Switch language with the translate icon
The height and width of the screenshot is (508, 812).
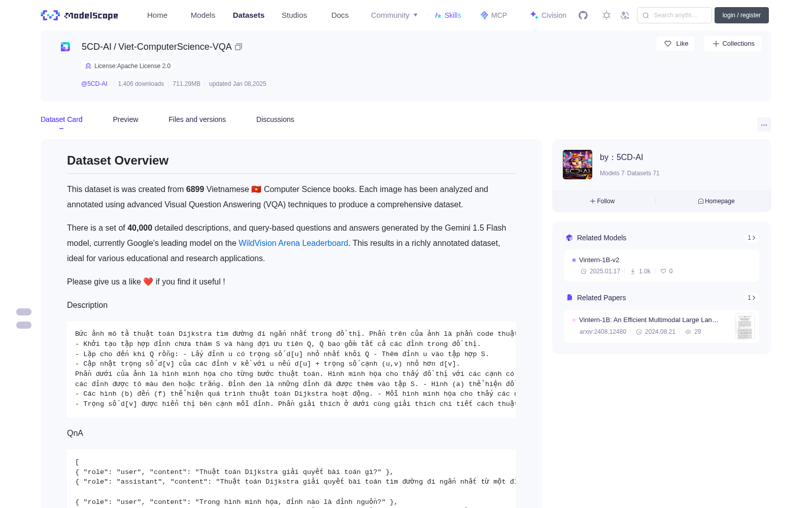(x=625, y=15)
